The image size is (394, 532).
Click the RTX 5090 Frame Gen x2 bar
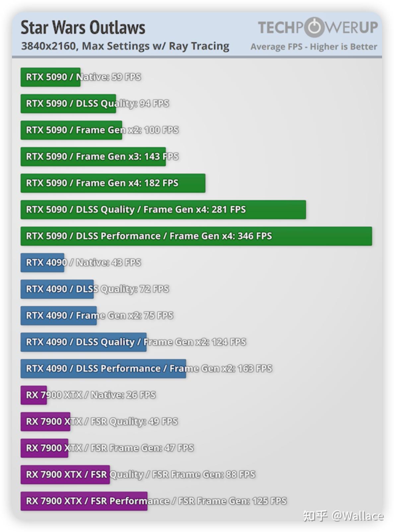[x=71, y=130]
